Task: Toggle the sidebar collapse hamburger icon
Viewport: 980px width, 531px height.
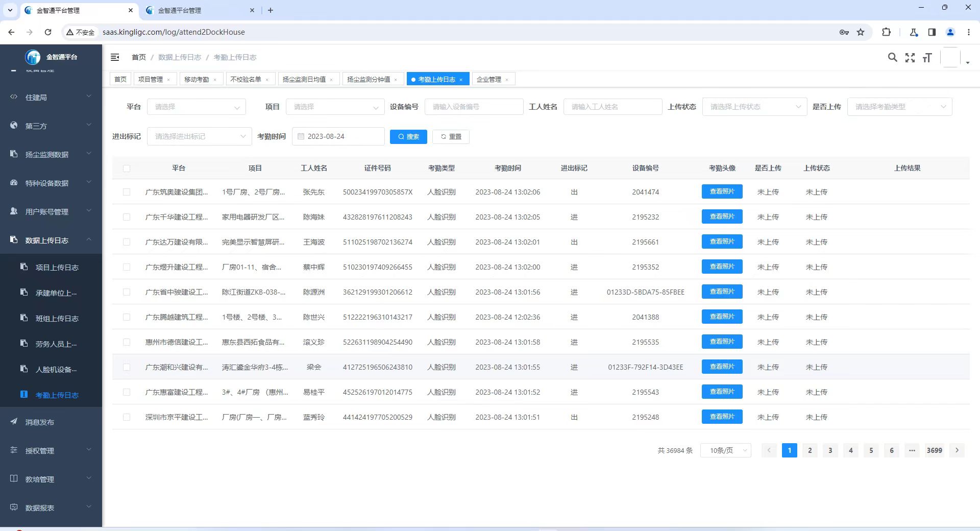Action: pos(115,57)
